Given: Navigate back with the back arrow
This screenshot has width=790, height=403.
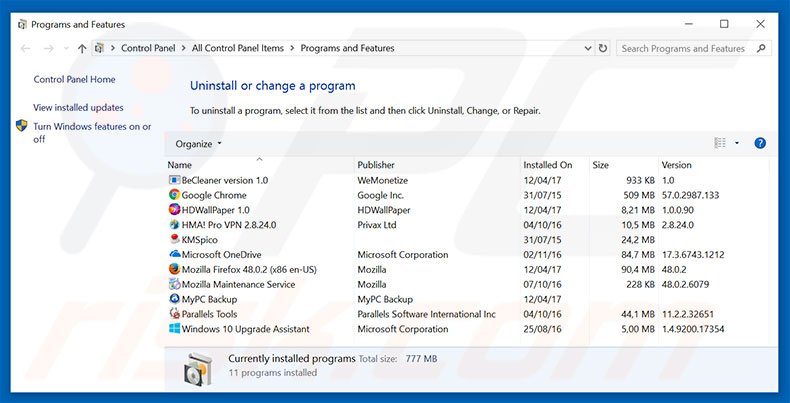Looking at the screenshot, I should (25, 48).
